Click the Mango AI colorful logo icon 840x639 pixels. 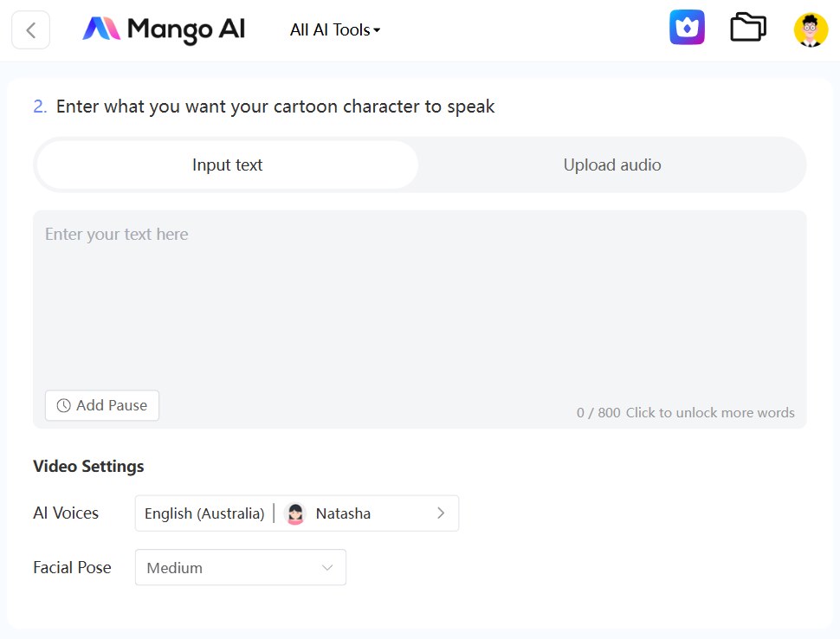coord(101,29)
